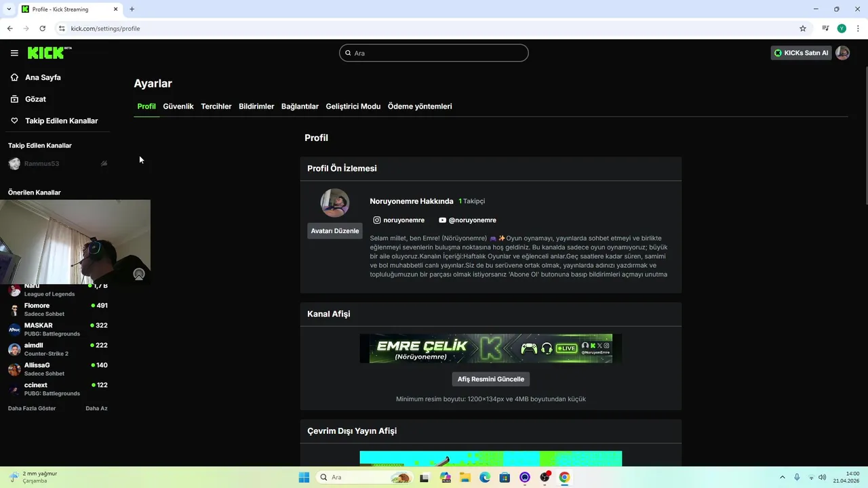Open taskbar volume control

click(x=823, y=477)
